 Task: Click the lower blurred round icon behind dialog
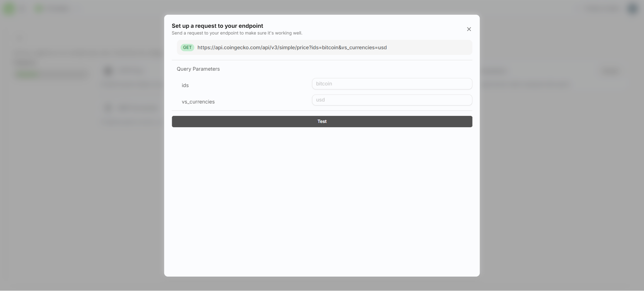pos(108,107)
